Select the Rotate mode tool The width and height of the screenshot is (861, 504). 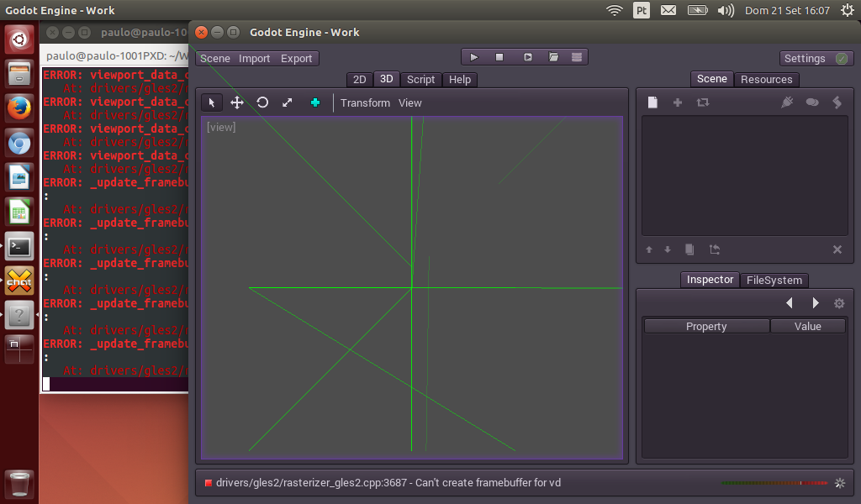[262, 102]
